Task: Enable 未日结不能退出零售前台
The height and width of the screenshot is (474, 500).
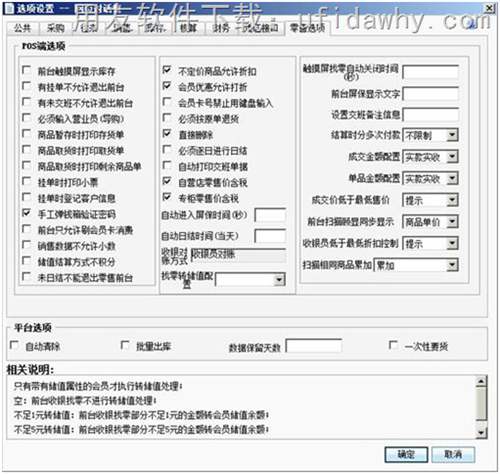Action: (x=26, y=277)
